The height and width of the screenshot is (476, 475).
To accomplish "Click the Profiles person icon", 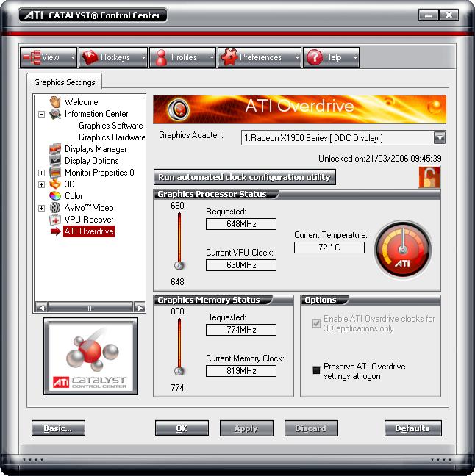I will (161, 57).
